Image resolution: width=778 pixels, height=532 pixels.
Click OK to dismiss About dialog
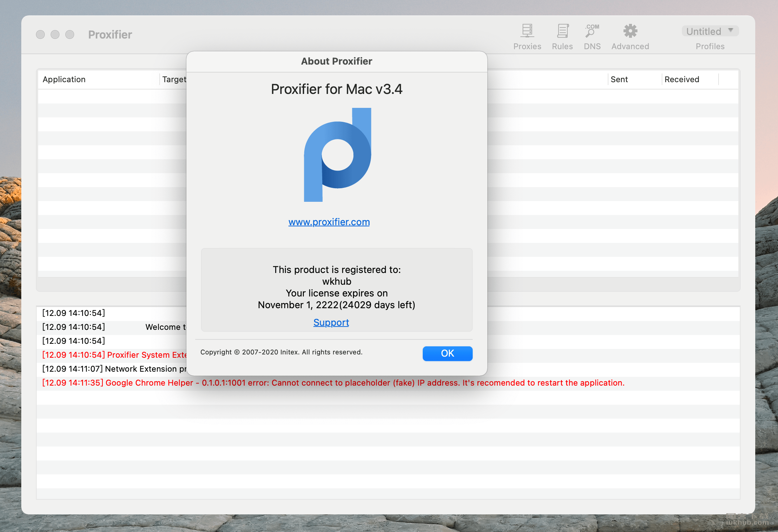[x=447, y=353]
